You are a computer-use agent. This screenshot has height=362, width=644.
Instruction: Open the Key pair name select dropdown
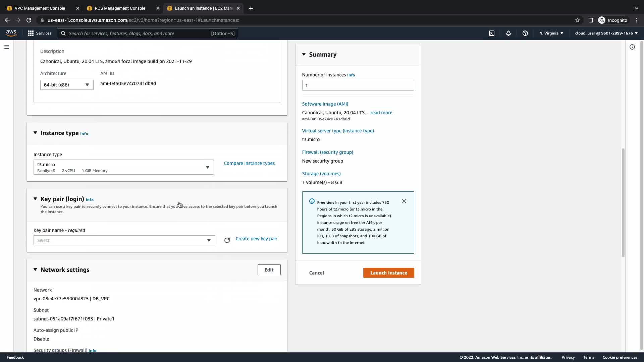(x=124, y=240)
